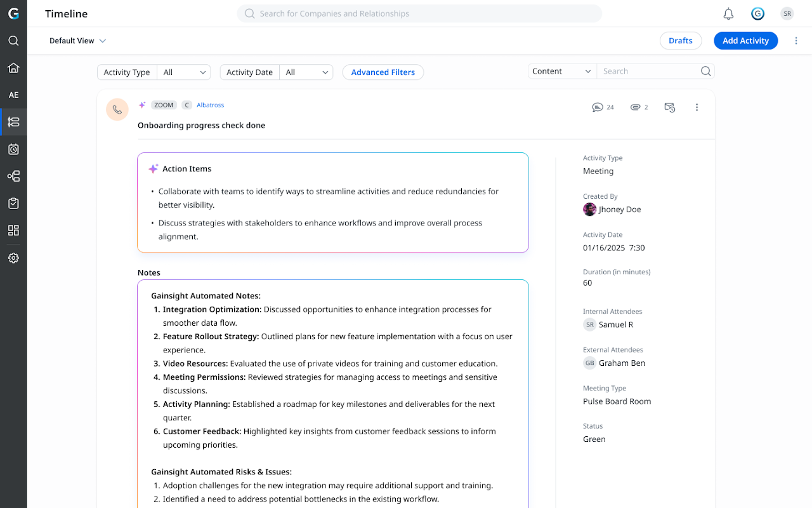Open the clipboard checkmark icon in the sidebar
Screen dimensions: 812x508
pos(13,203)
